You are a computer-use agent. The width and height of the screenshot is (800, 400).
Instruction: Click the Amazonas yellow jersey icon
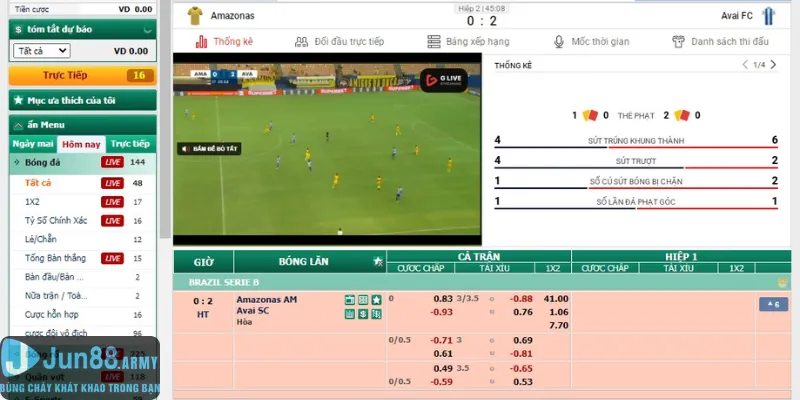tap(194, 16)
